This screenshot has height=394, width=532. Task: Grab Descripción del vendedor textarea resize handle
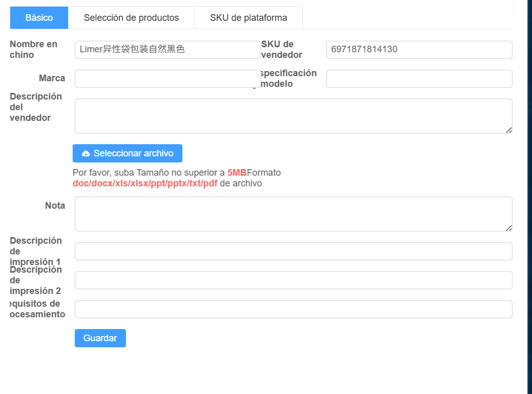tap(509, 130)
